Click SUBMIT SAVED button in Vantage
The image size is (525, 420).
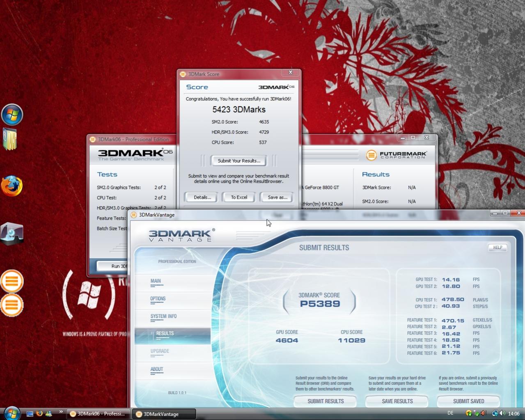click(x=468, y=401)
